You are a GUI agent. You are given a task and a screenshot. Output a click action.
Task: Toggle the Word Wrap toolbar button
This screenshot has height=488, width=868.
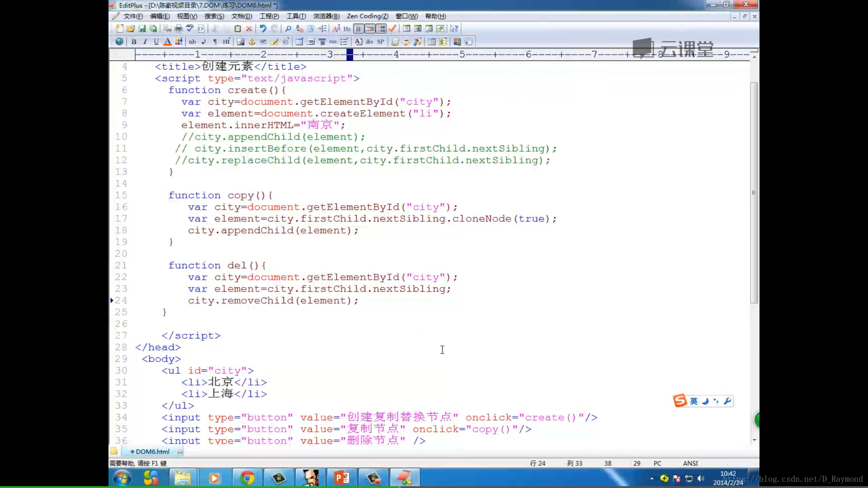(359, 28)
